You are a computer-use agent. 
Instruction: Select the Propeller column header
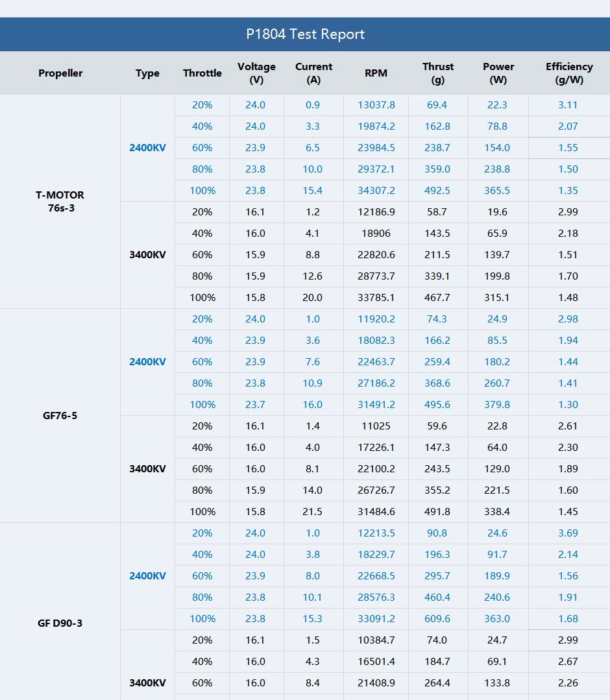60,73
